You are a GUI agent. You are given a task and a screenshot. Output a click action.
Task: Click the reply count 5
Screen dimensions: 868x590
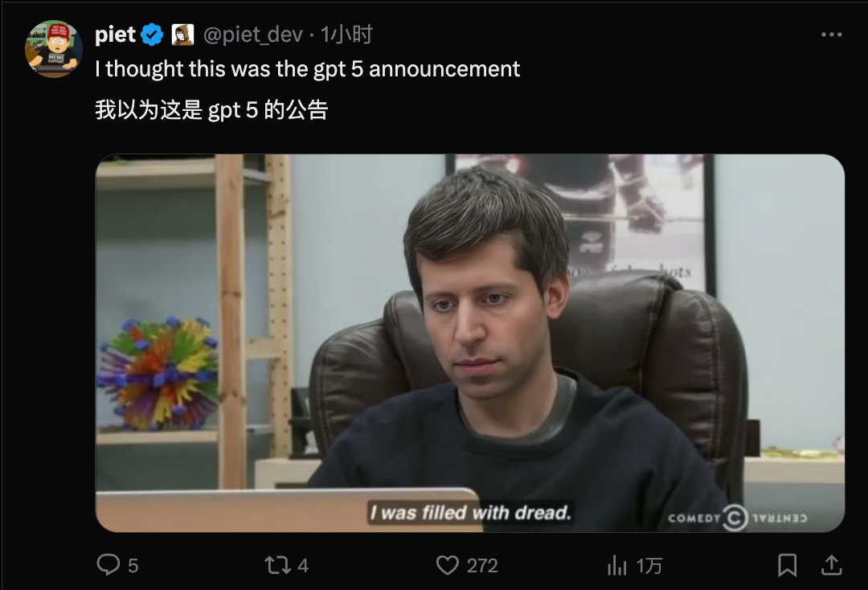point(133,566)
